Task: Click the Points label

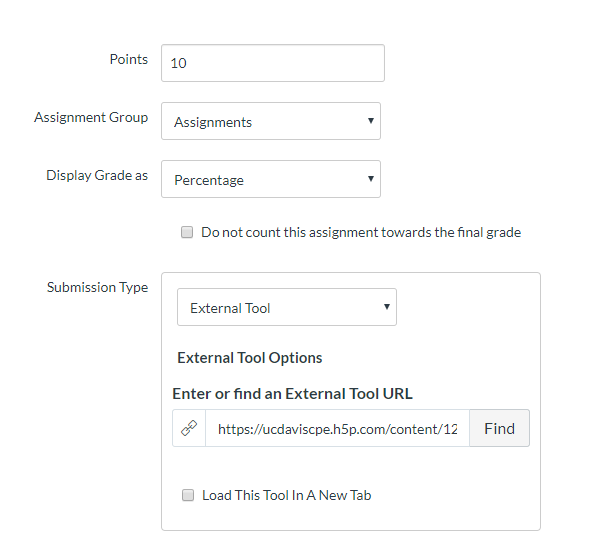Action: [x=129, y=59]
